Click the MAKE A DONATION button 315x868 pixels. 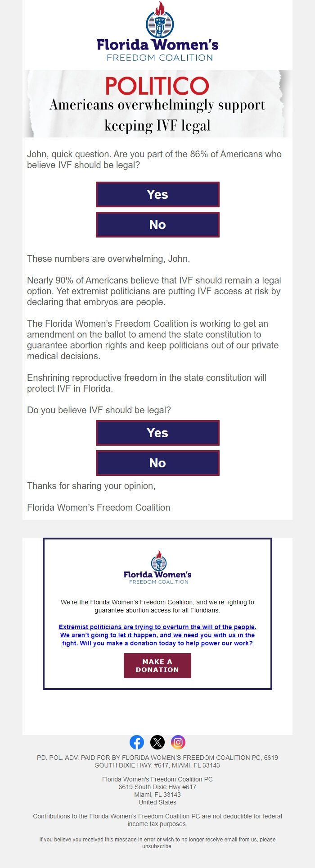157,665
